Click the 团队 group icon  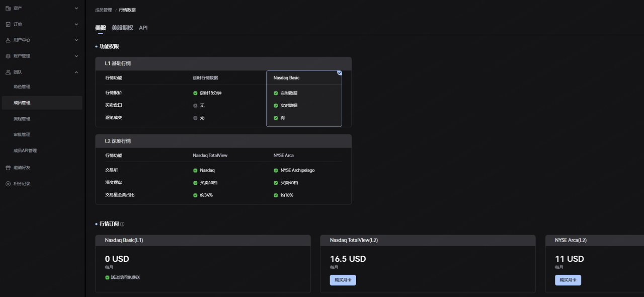coord(8,72)
